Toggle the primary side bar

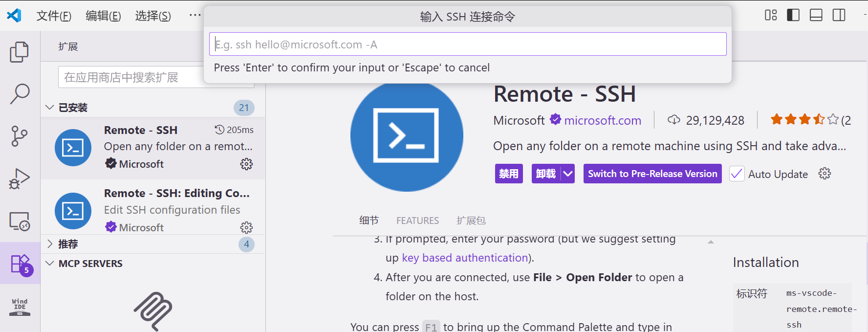(793, 15)
